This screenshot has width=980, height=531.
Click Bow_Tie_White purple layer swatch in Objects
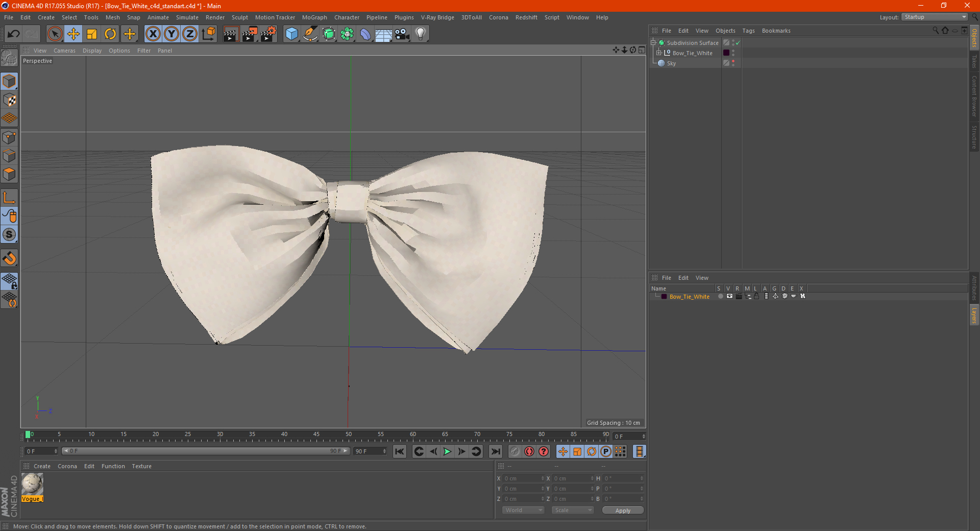click(x=726, y=53)
